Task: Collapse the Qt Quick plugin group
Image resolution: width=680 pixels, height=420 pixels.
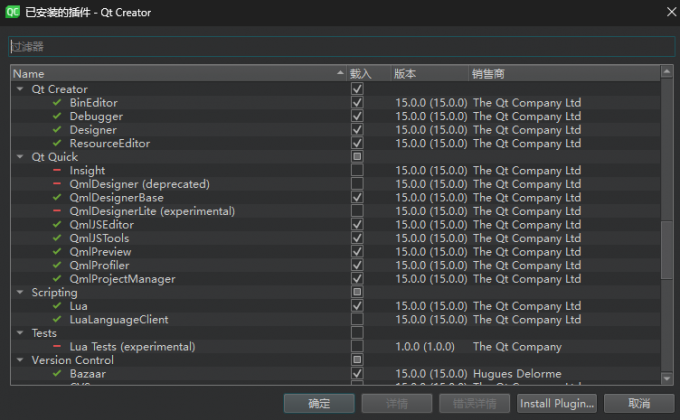Action: (20, 157)
